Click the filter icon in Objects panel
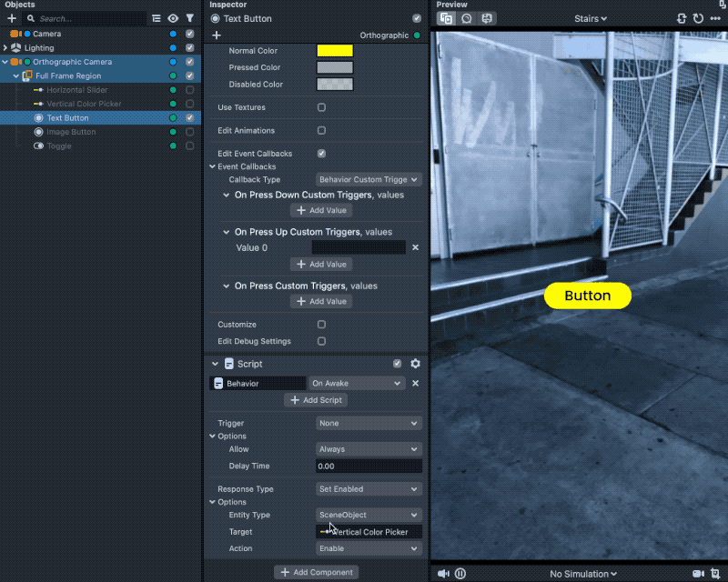Viewport: 728px width, 582px height. pos(189,18)
